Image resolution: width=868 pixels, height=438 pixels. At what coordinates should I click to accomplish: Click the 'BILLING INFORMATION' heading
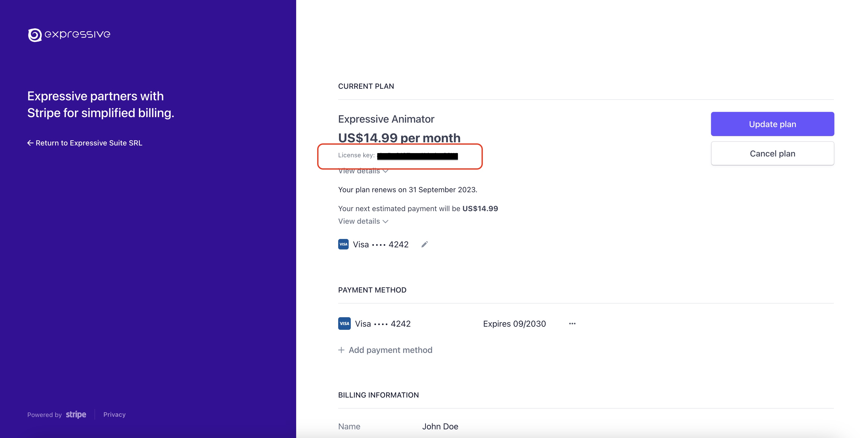pos(378,395)
